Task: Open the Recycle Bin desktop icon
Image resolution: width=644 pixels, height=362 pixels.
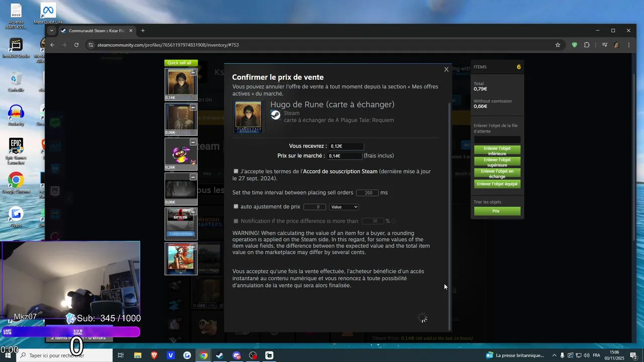Action: click(16, 82)
